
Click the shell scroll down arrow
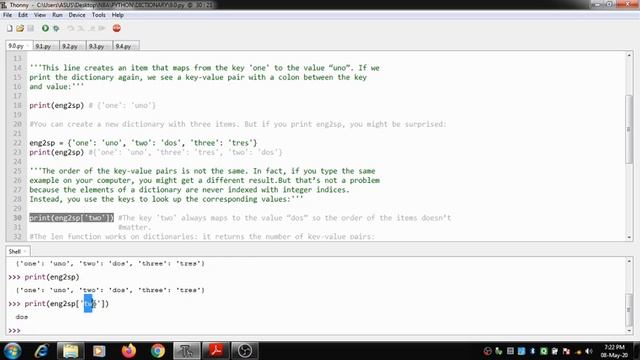click(x=629, y=331)
